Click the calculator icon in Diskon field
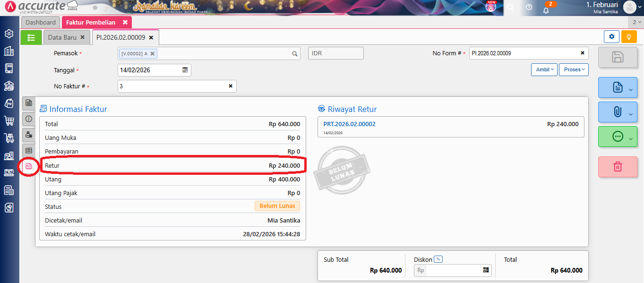Image resolution: width=644 pixels, height=283 pixels. (486, 270)
